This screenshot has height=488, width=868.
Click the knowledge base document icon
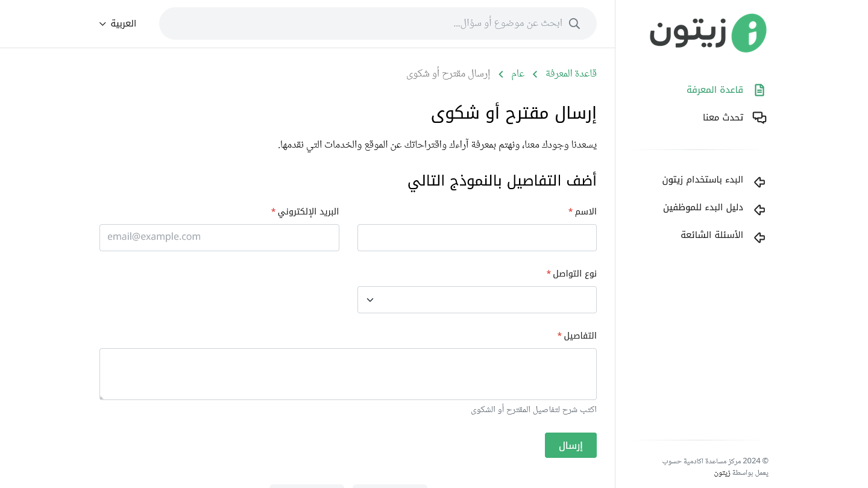click(759, 90)
